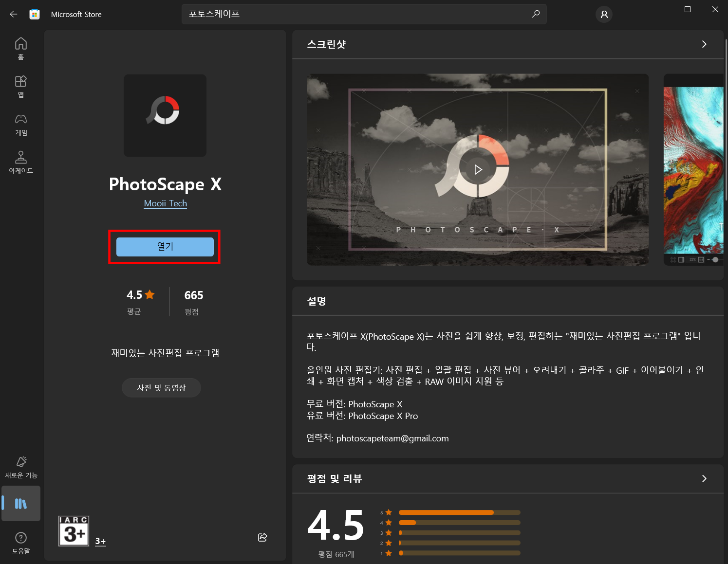Click the 재미있는 사진편집 프로그램 tagline
This screenshot has height=564, width=728.
[165, 353]
